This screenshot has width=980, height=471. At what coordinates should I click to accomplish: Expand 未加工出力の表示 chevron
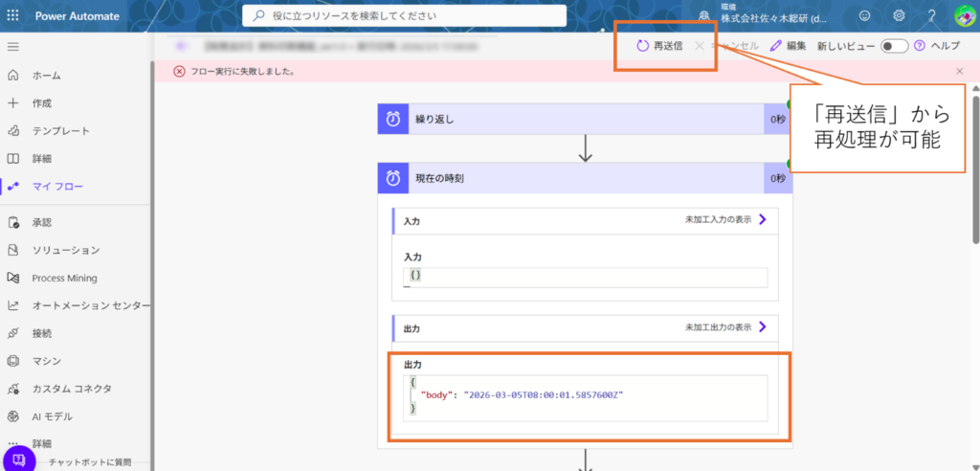pos(763,327)
